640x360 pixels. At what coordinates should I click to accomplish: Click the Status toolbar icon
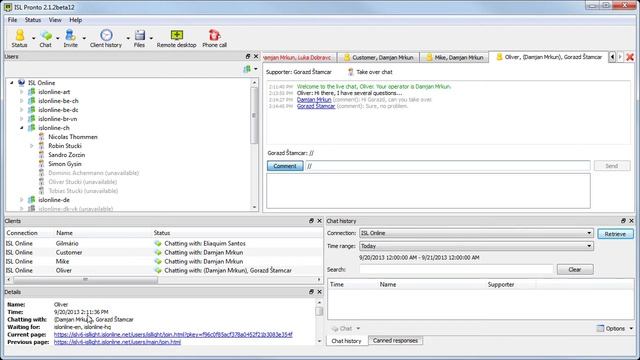(x=19, y=38)
